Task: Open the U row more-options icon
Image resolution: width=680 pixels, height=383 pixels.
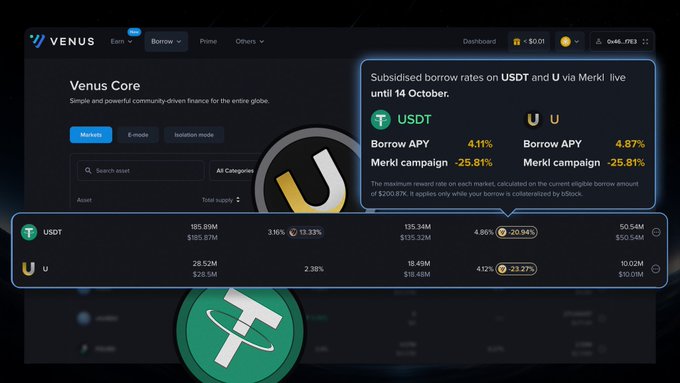Action: (656, 269)
